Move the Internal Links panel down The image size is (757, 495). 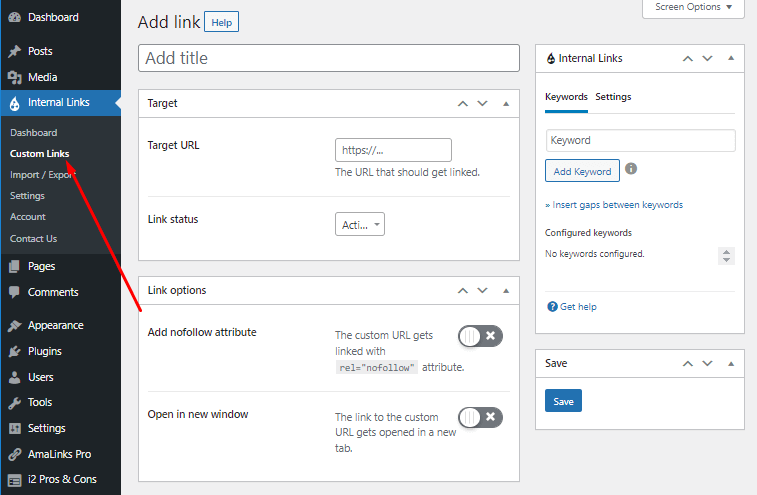pos(707,58)
